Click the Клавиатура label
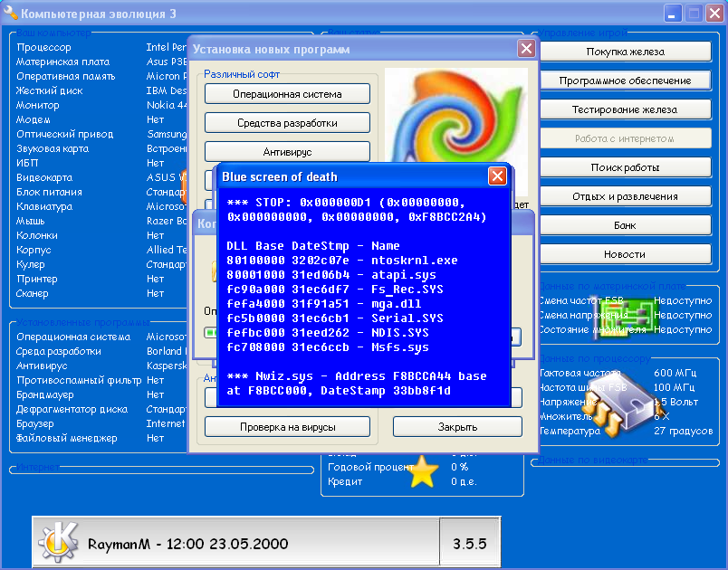This screenshot has height=570, width=728. [44, 206]
